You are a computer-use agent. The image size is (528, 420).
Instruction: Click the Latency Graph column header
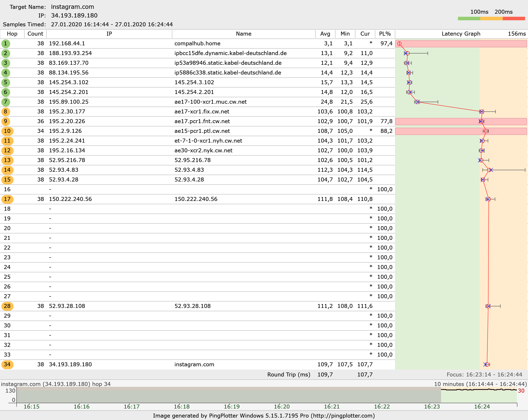[461, 34]
